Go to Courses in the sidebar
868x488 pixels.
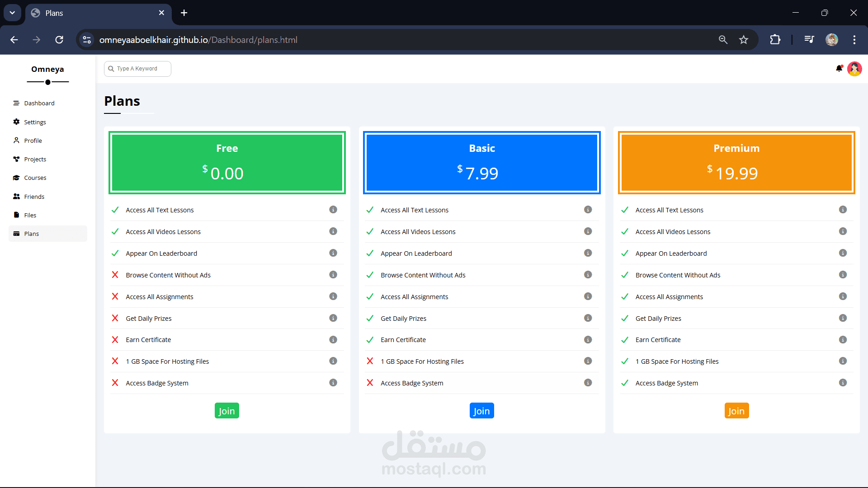(x=35, y=178)
